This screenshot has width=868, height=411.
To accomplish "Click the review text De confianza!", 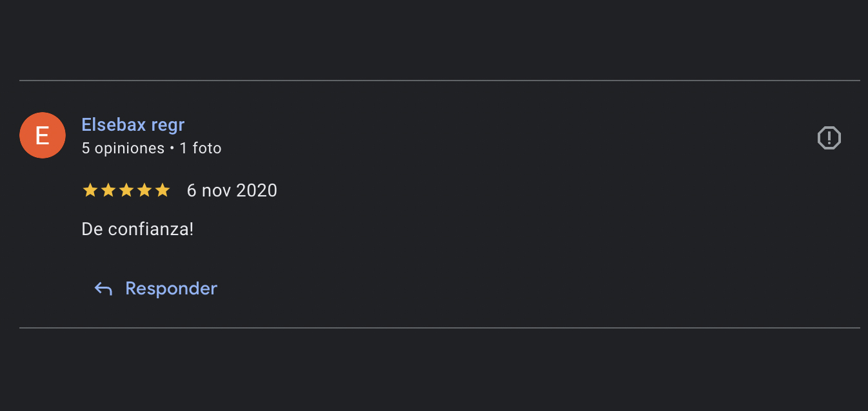I will 138,229.
